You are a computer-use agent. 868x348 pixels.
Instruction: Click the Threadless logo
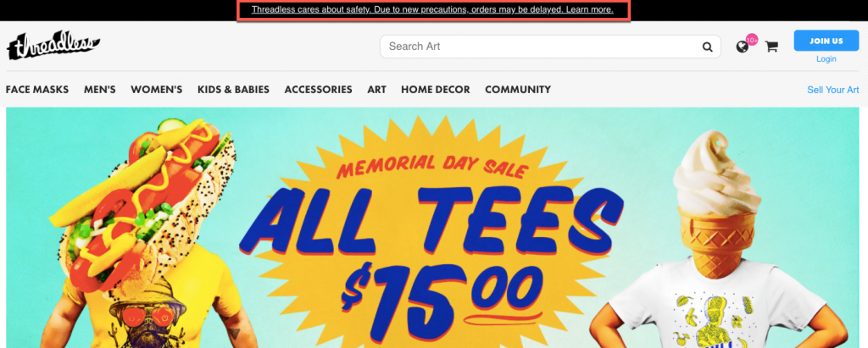click(53, 46)
